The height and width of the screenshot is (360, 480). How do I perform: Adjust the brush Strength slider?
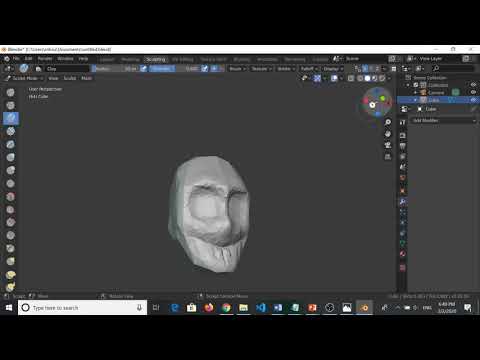pos(175,69)
